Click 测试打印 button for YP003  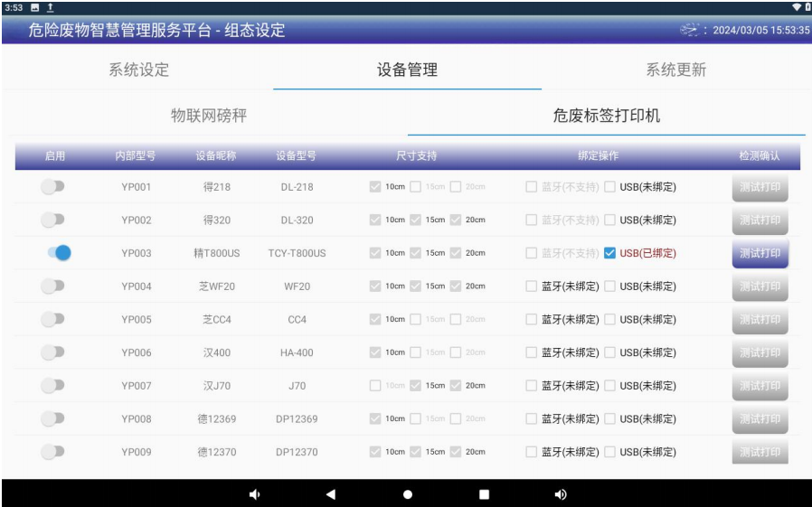[x=760, y=254]
